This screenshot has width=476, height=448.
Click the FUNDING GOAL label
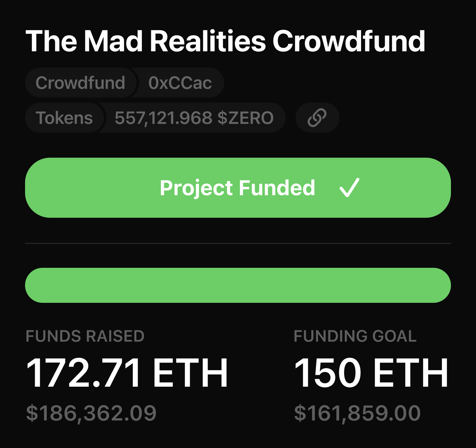point(355,336)
